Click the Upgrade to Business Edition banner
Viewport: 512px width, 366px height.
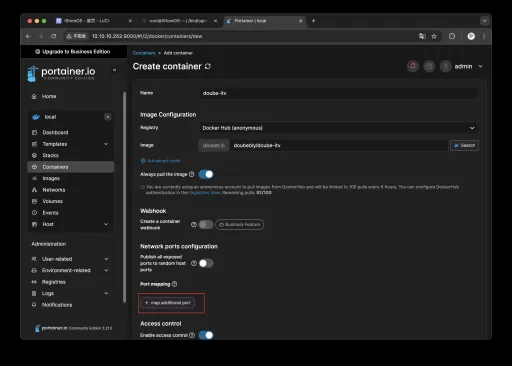[x=73, y=52]
